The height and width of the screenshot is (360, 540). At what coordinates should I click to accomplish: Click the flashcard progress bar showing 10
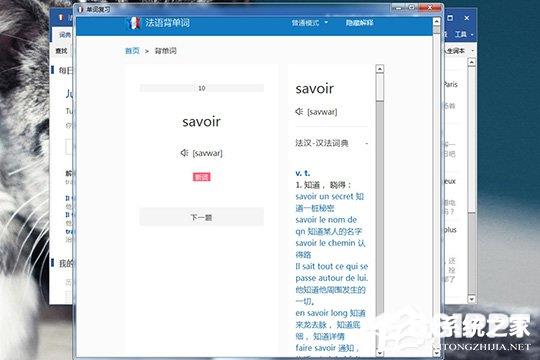[201, 88]
